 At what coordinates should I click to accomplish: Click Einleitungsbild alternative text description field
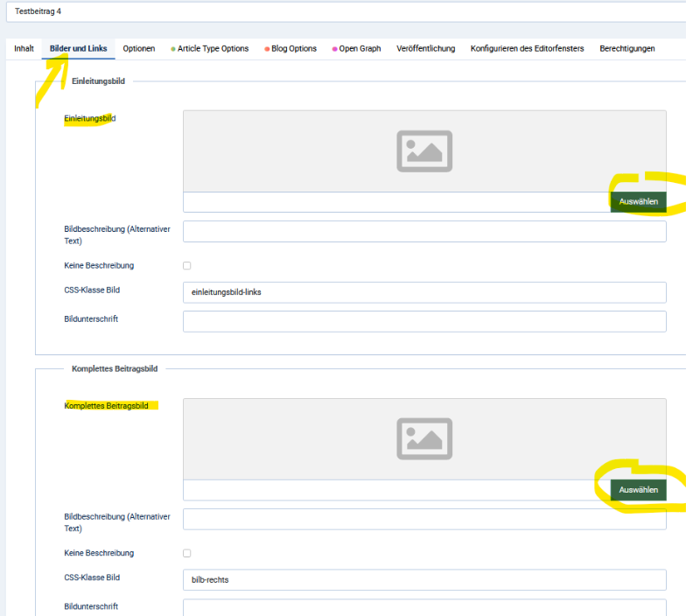(424, 231)
